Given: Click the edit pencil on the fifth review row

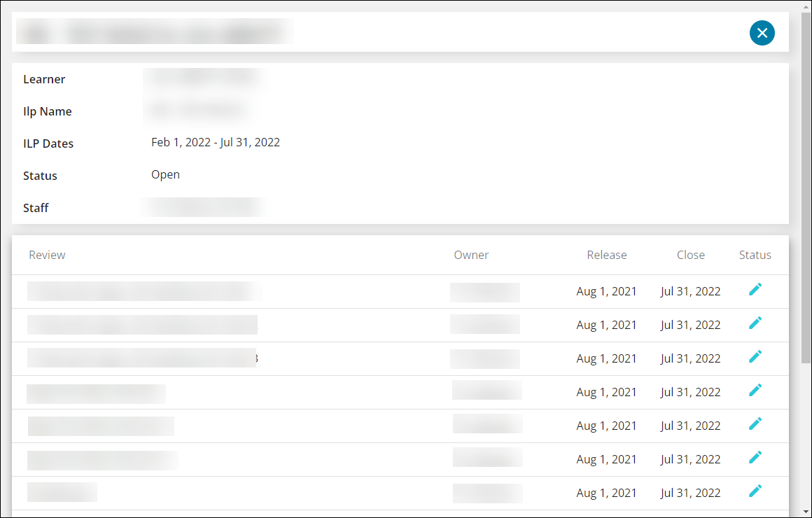Looking at the screenshot, I should (755, 423).
